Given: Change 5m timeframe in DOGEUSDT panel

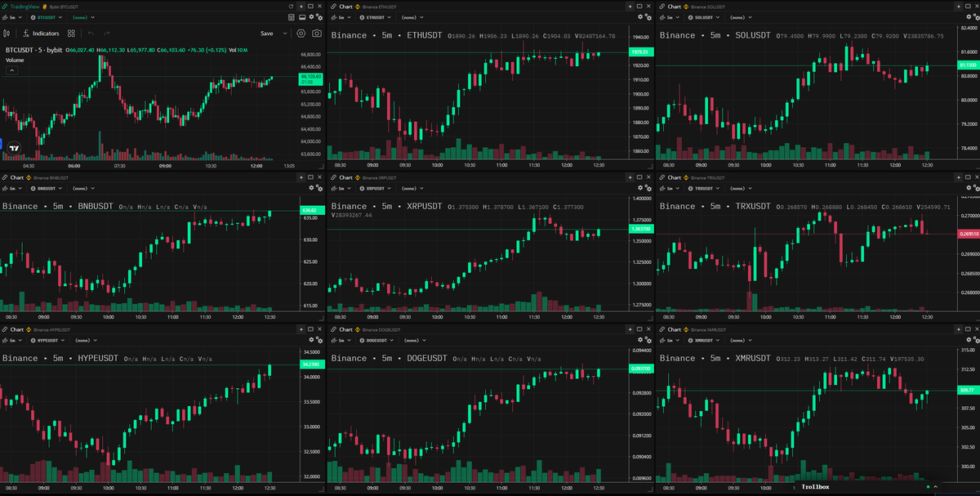Looking at the screenshot, I should (x=341, y=340).
